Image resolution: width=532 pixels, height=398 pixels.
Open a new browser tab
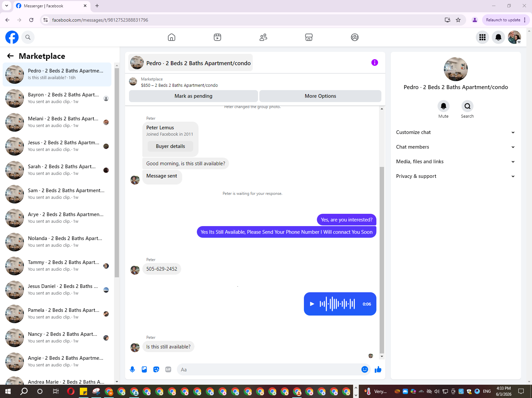tap(97, 6)
